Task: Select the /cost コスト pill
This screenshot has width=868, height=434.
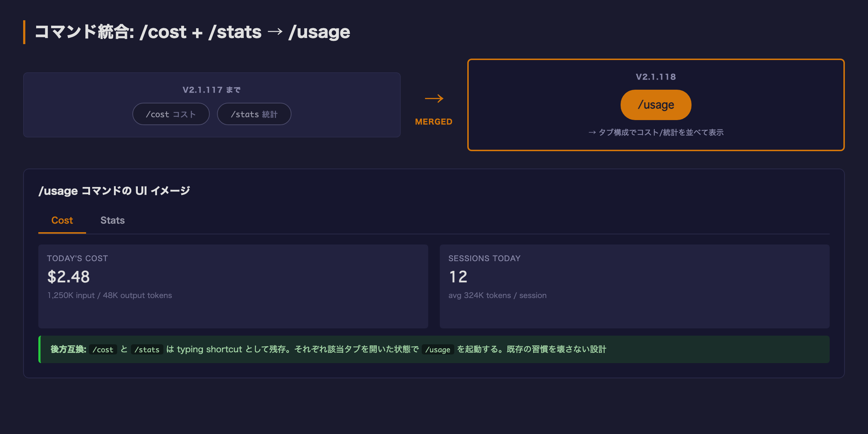Action: (x=171, y=114)
